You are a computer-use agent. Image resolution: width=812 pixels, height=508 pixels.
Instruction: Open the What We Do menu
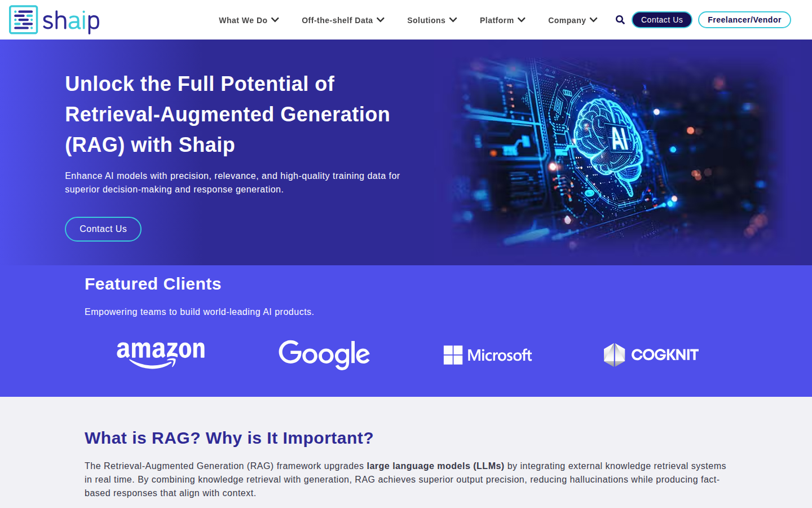243,20
